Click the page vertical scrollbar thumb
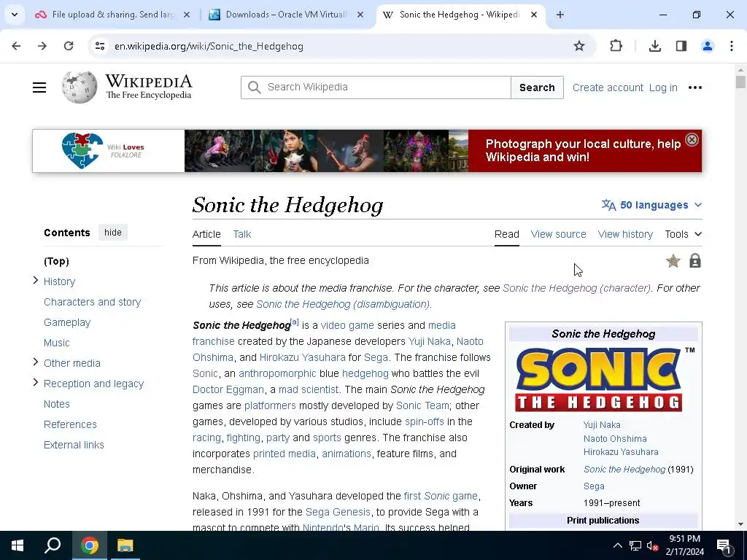This screenshot has height=560, width=747. tap(740, 82)
